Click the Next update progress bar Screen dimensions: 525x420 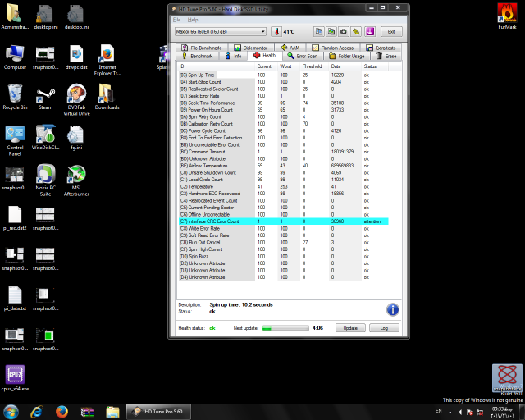(284, 327)
